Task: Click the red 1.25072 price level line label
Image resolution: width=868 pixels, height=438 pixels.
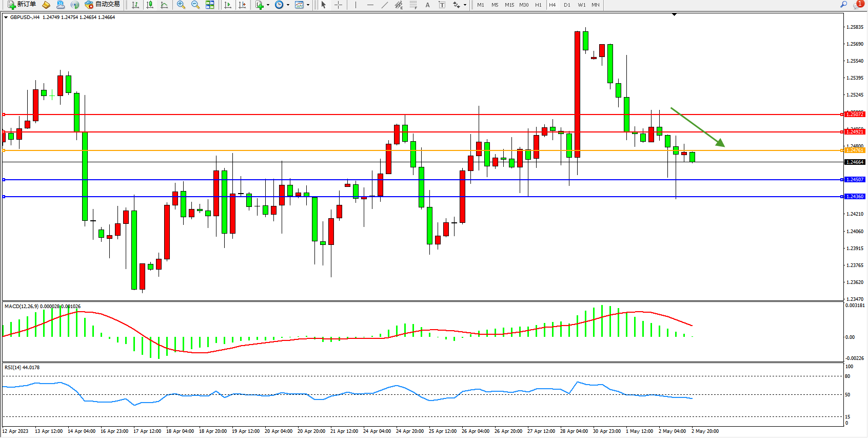Action: coord(855,115)
